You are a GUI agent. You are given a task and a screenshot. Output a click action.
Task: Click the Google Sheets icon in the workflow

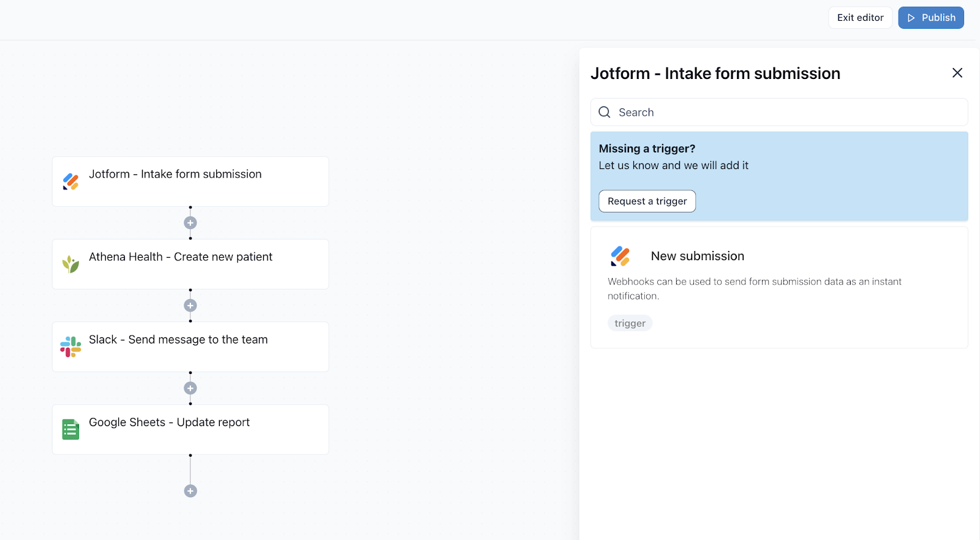(71, 429)
